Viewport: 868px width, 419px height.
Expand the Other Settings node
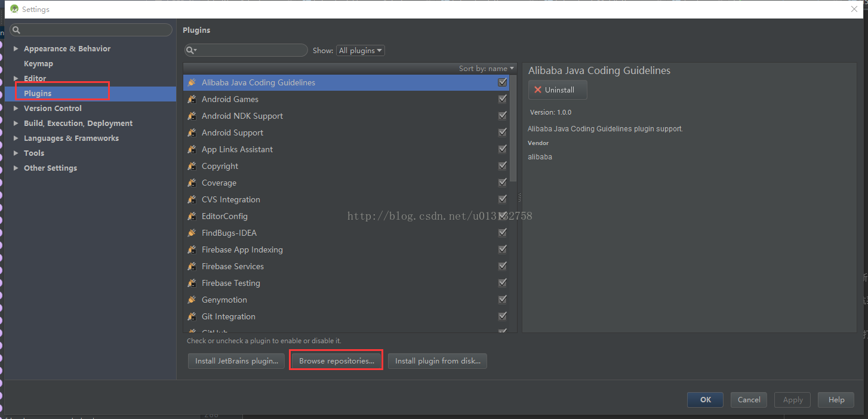16,168
